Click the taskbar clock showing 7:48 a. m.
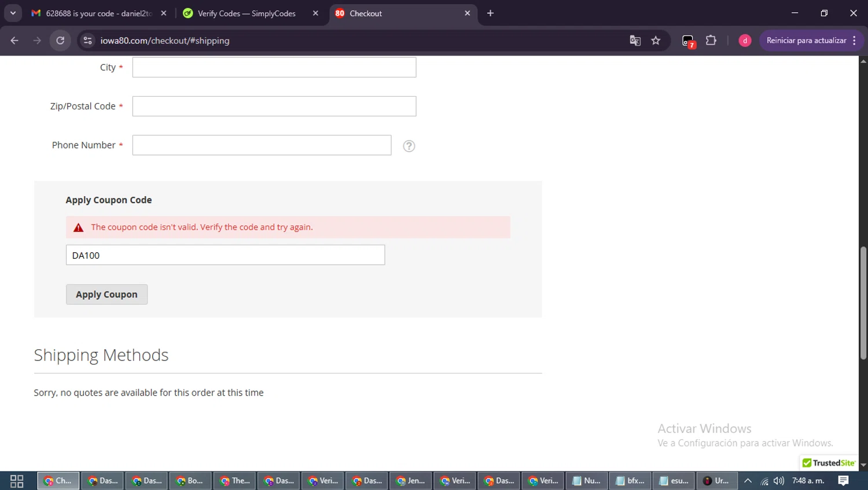 (x=808, y=481)
